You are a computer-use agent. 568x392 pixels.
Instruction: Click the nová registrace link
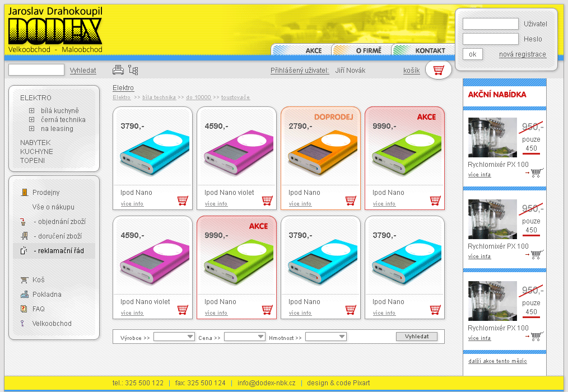point(523,54)
